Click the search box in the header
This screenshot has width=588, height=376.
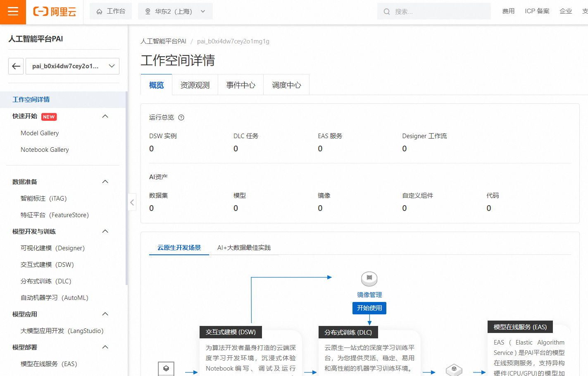[434, 11]
